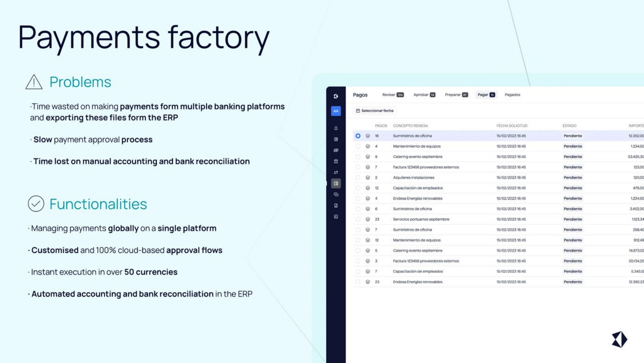Screen dimensions: 644x363
Task: Sort by the Fecha Solicitud column header
Action: tap(512, 125)
